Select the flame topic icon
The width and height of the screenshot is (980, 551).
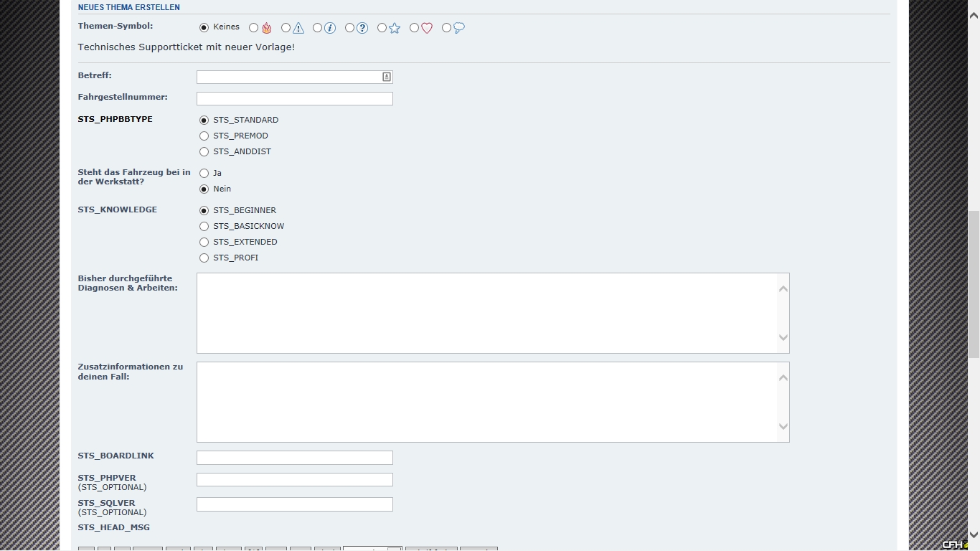(254, 28)
